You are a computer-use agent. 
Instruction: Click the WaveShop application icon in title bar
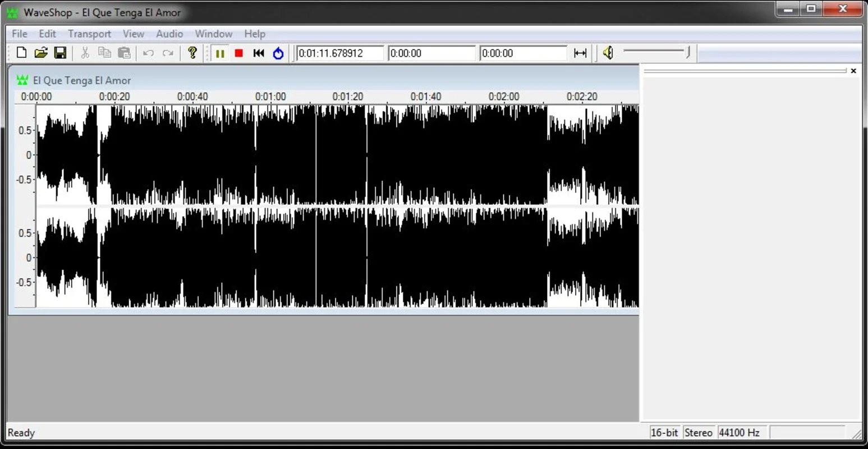click(x=12, y=12)
